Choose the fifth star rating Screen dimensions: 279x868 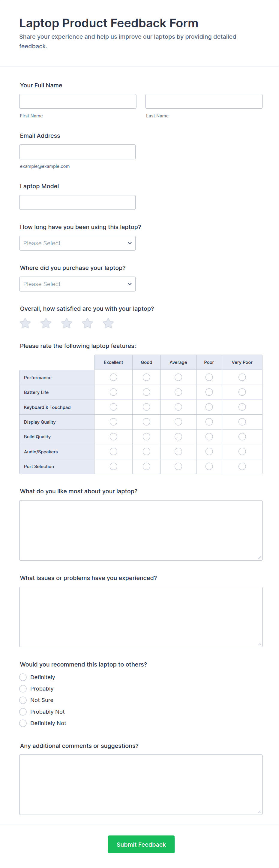(x=108, y=323)
